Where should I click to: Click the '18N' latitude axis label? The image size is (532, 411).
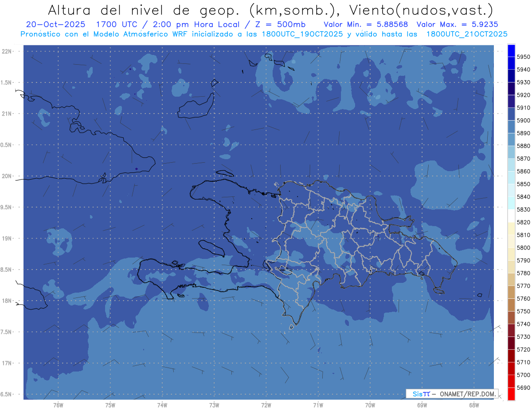[7, 301]
